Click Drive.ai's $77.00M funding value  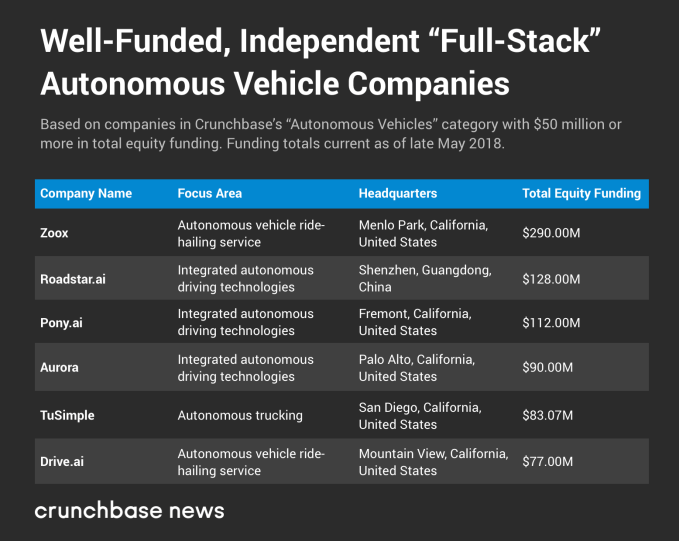coord(548,462)
